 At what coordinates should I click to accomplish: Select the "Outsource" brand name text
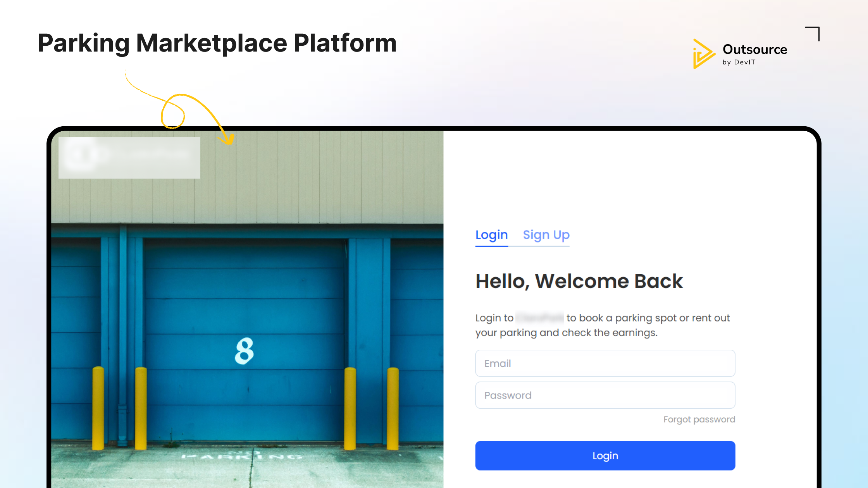755,50
